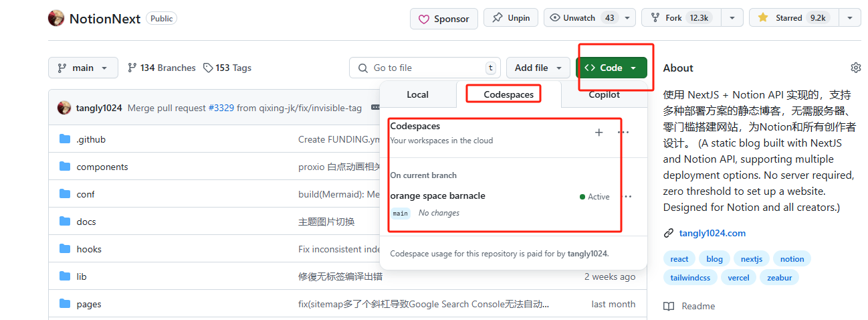Open the 153 Tags link

point(227,68)
